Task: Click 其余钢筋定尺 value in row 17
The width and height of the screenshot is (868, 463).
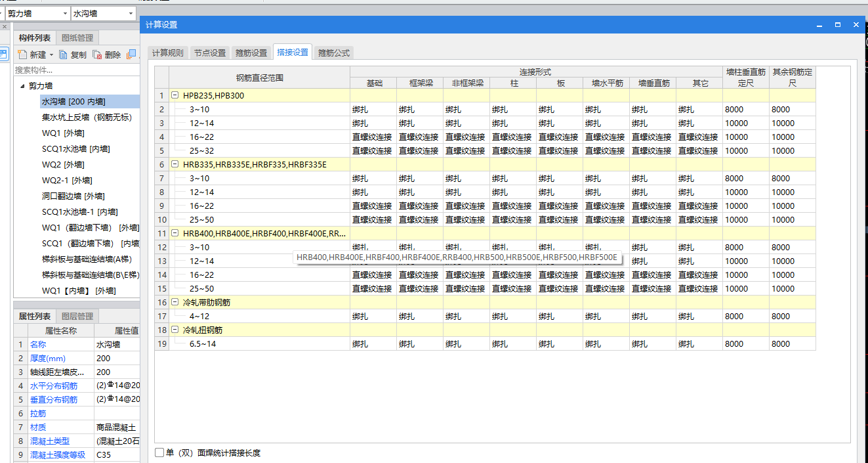Action: (x=793, y=317)
